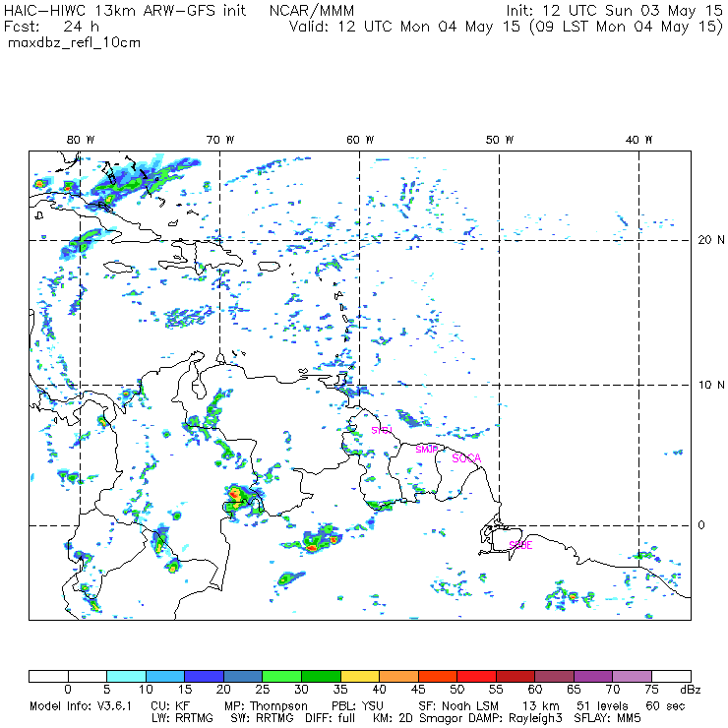This screenshot has height=728, width=728.
Task: Click the 50 W longitude label
Action: pyautogui.click(x=500, y=140)
